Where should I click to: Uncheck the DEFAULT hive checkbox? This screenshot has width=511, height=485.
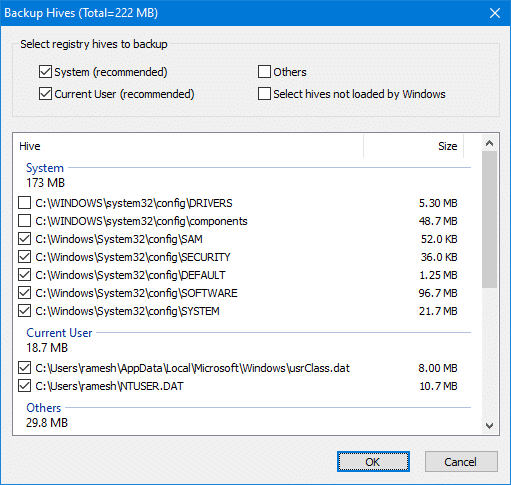coord(25,275)
